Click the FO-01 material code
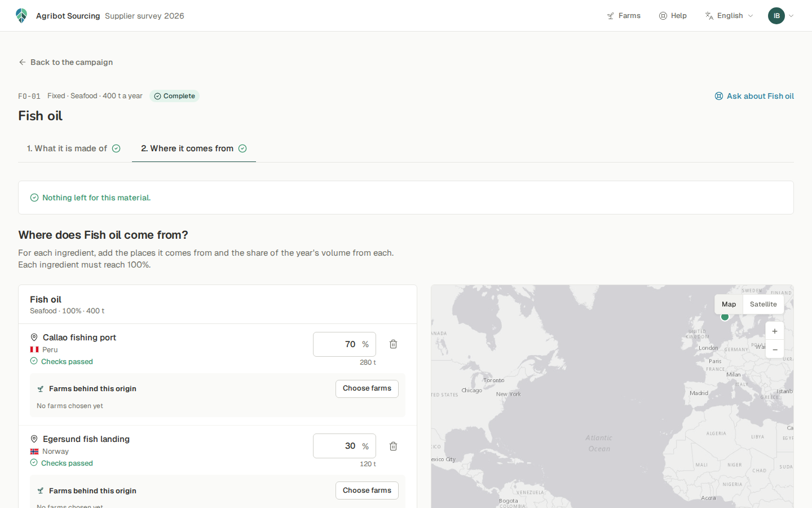 click(x=29, y=96)
